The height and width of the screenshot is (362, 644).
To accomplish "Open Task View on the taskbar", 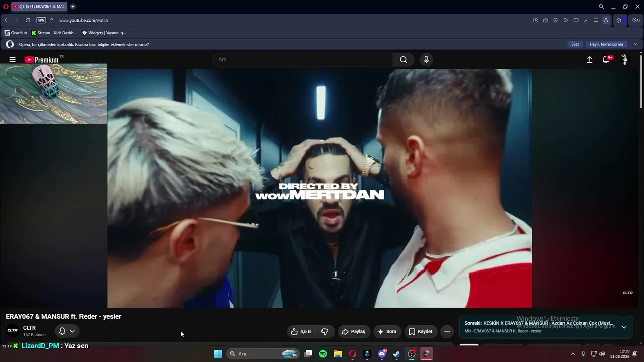I will point(308,354).
